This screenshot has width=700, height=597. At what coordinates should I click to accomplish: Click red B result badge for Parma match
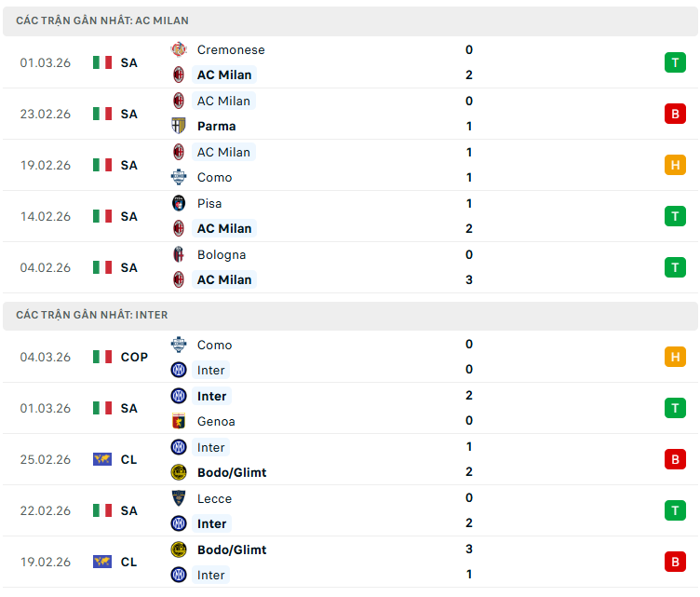674,114
